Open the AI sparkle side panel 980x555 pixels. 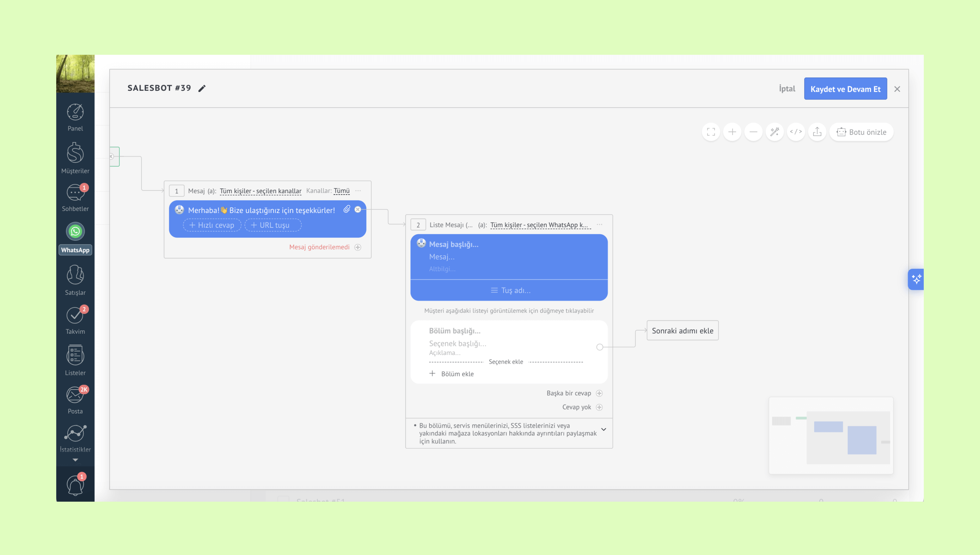[x=916, y=279]
